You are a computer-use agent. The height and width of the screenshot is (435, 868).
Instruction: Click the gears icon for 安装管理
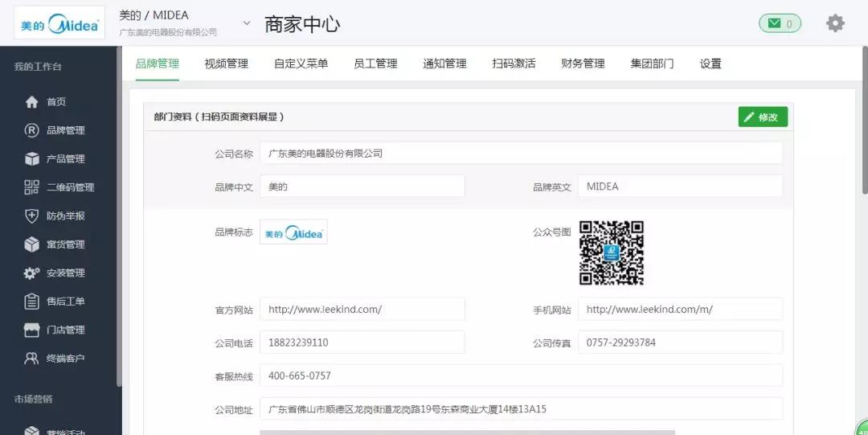pos(31,273)
